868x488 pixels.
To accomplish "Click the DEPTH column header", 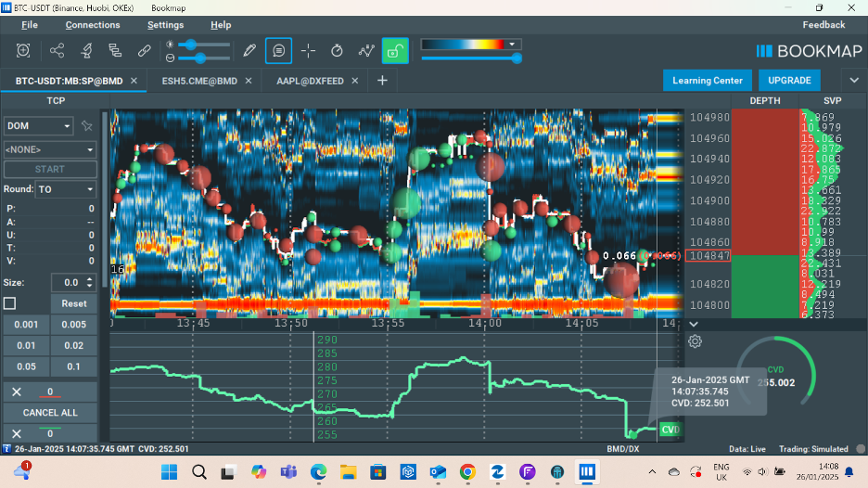I will click(764, 101).
